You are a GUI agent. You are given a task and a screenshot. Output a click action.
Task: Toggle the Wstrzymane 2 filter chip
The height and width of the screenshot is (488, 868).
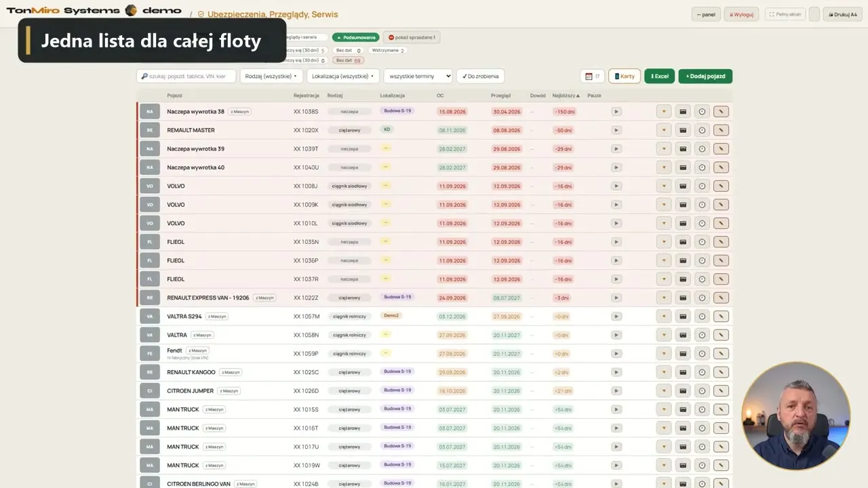(x=388, y=50)
